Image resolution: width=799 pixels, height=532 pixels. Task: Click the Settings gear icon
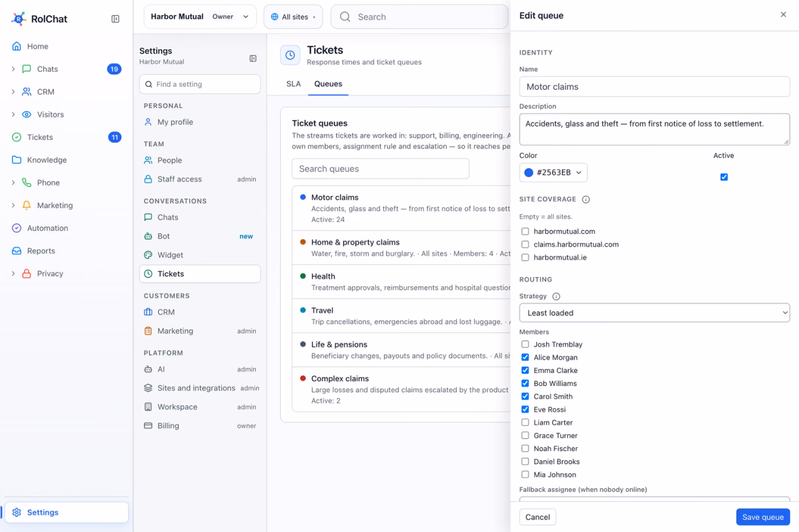[17, 513]
